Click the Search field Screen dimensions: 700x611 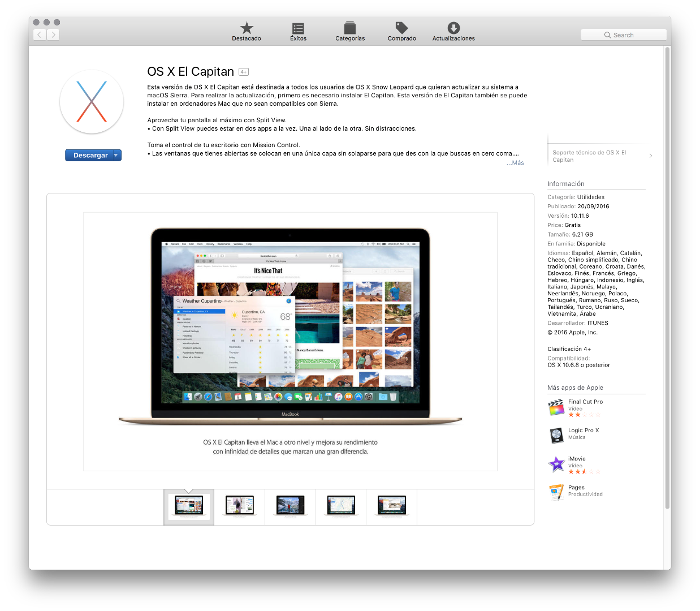coord(624,35)
